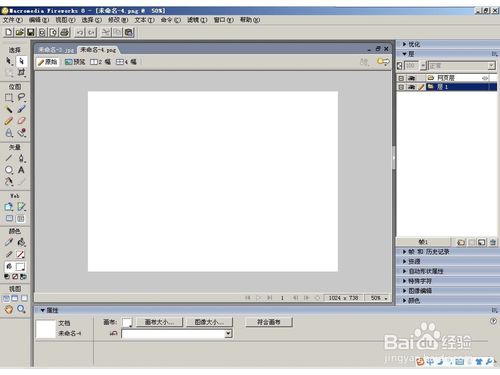Select the Paint Bucket tool

point(21,242)
